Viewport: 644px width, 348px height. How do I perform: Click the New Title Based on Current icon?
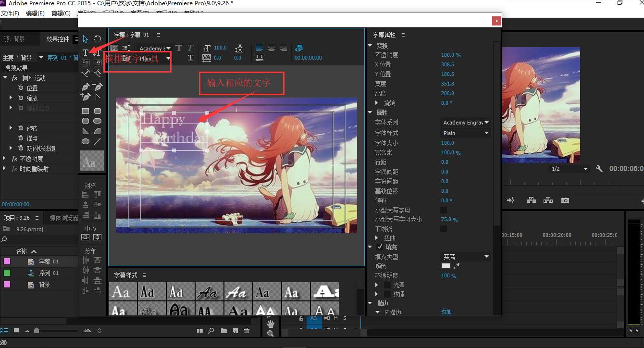[x=114, y=48]
